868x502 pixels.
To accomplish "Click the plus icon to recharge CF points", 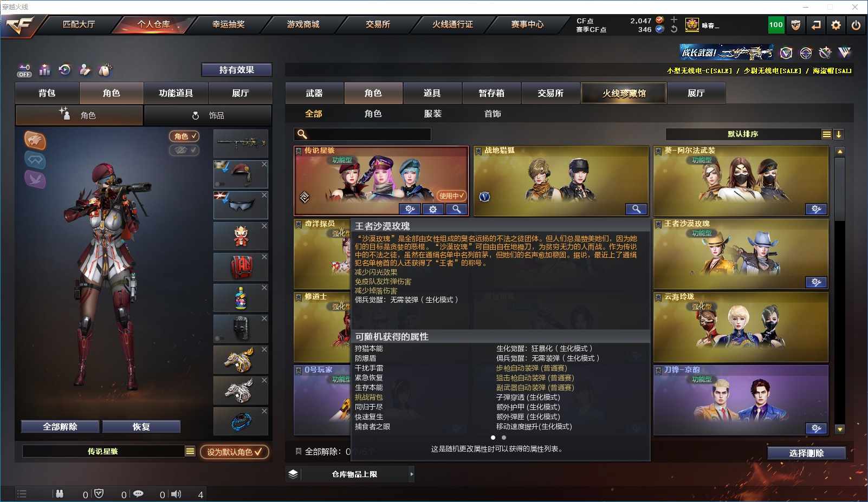I will [x=674, y=19].
